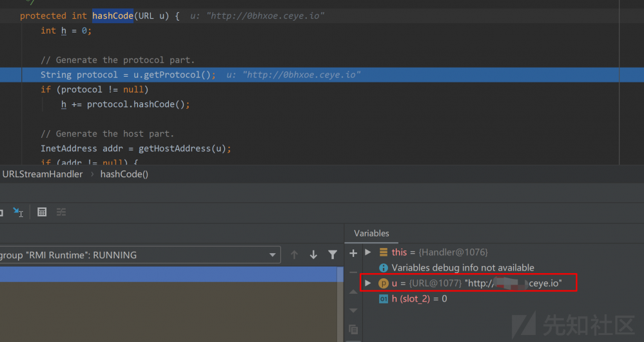Click the {URL@1077} value text
This screenshot has height=342, width=644.
tap(435, 283)
